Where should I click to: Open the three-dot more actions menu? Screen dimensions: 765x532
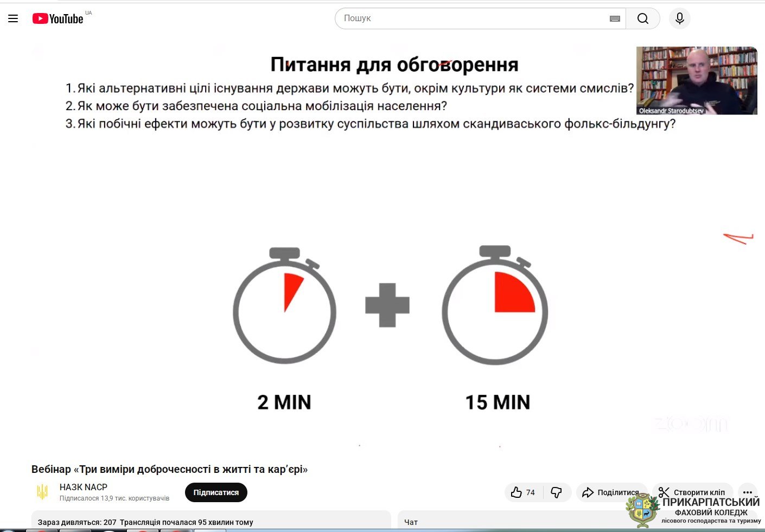pos(748,491)
